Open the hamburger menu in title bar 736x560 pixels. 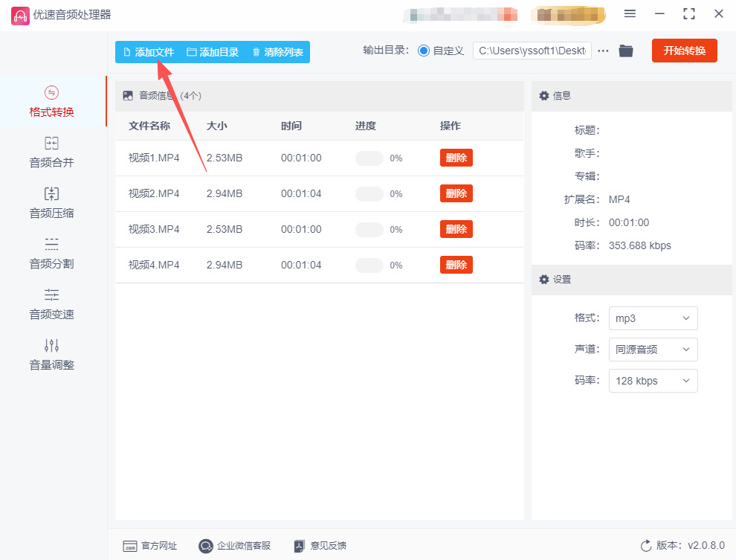[x=630, y=14]
